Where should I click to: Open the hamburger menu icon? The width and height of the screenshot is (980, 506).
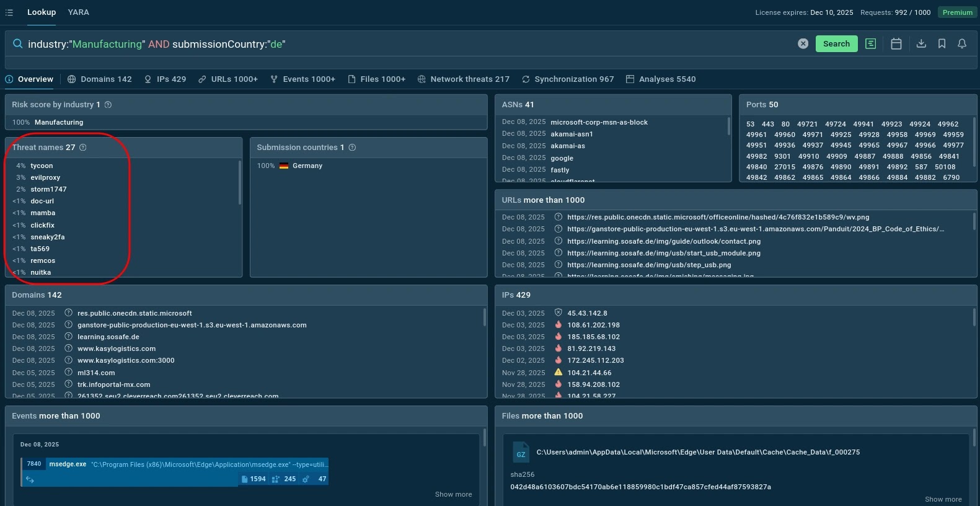(x=9, y=12)
